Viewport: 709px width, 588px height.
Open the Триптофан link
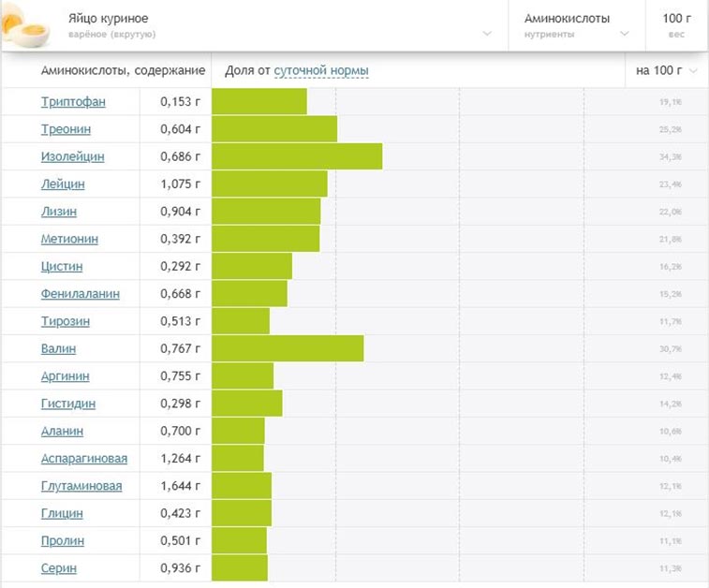pos(73,102)
